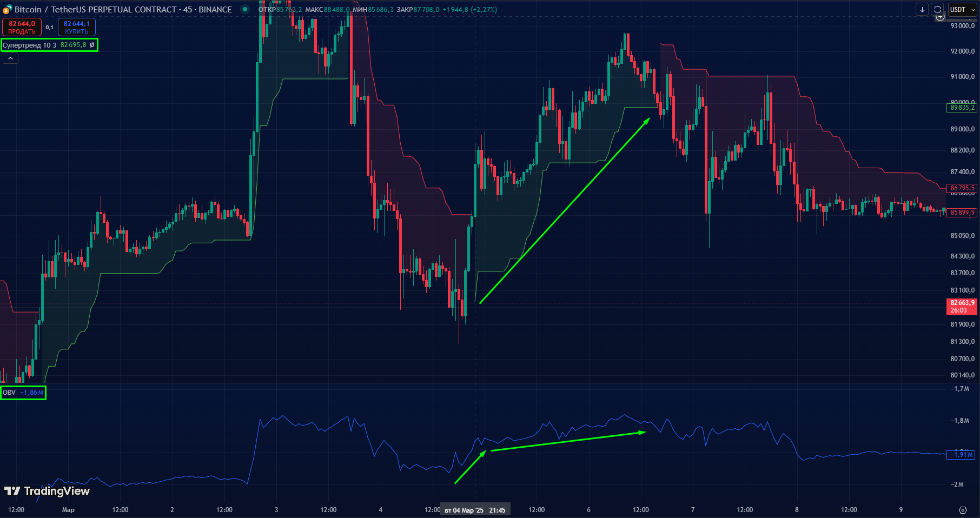
Task: Click the down arrow button near USDT
Action: click(922, 10)
